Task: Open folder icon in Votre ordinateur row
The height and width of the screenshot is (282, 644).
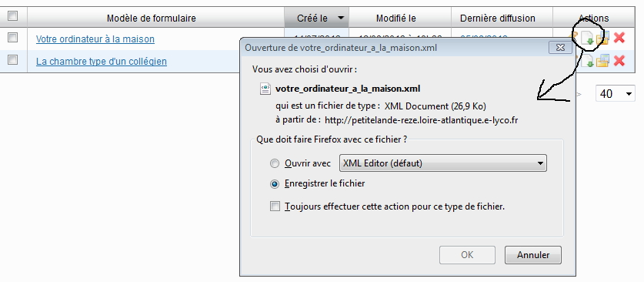Action: coord(602,39)
